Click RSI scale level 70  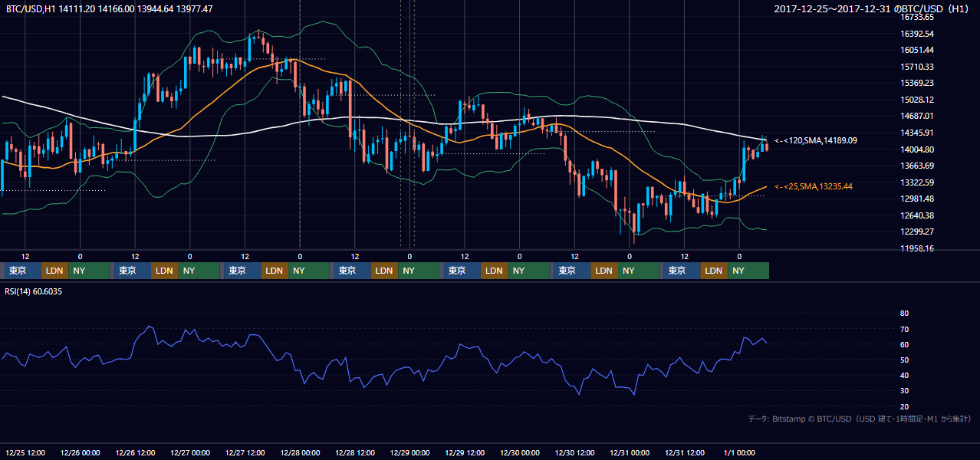(x=904, y=329)
